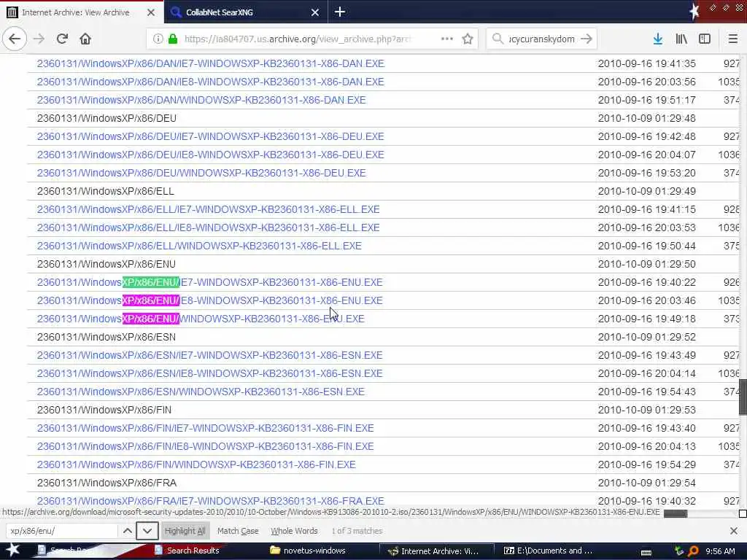Click timestamp 2010-09-16 19:49:18

[646, 319]
